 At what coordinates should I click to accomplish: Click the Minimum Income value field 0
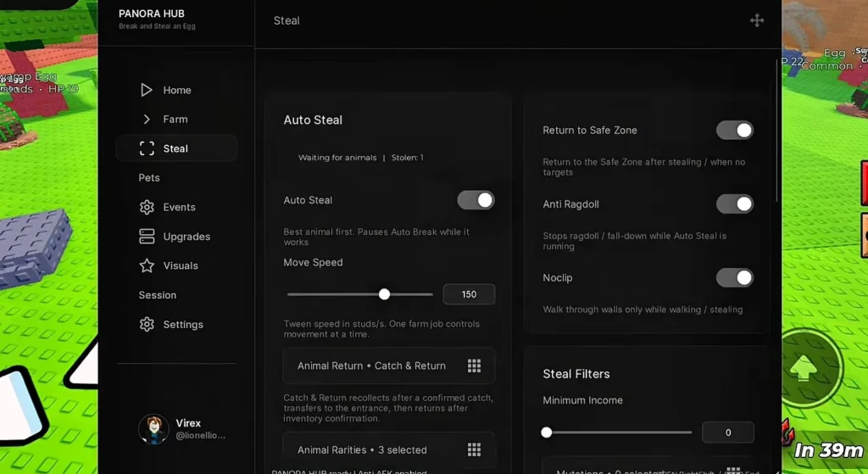[728, 432]
